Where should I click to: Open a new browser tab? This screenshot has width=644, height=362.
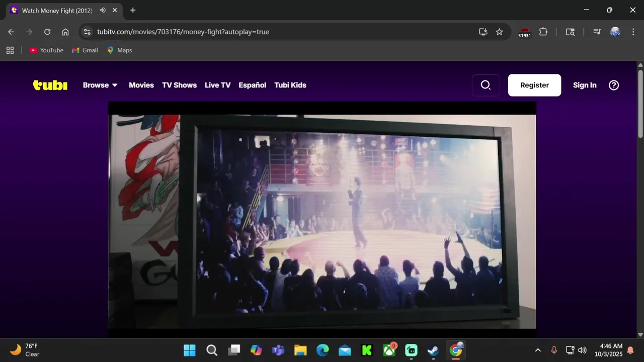(133, 10)
